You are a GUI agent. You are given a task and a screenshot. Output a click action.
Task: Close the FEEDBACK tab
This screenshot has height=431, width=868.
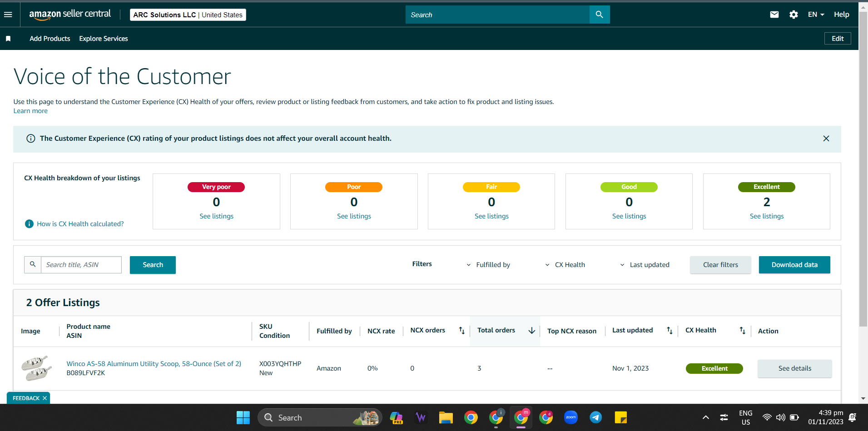[45, 398]
